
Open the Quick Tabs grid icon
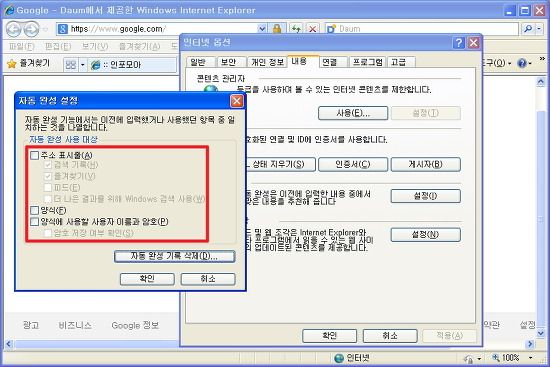(71, 65)
